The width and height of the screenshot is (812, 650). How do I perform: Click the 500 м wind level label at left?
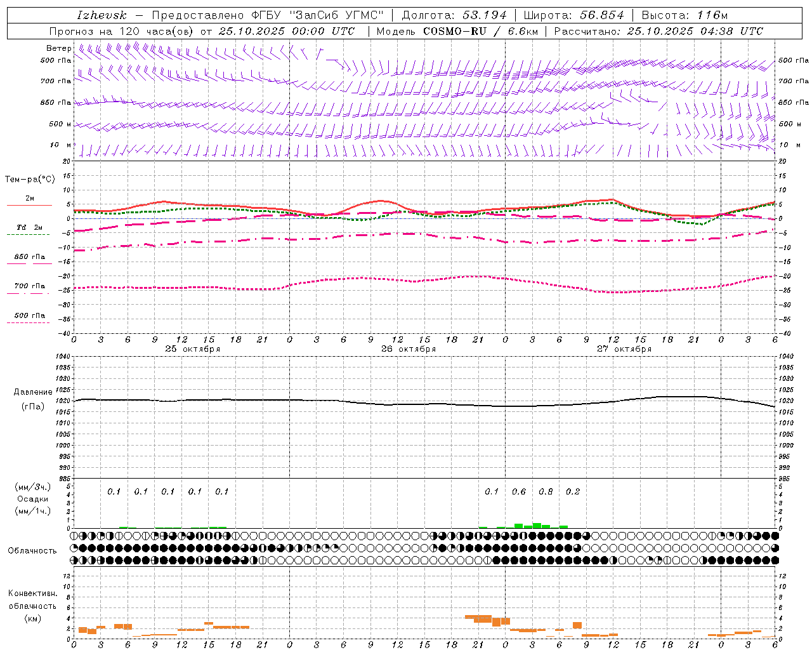pyautogui.click(x=60, y=124)
